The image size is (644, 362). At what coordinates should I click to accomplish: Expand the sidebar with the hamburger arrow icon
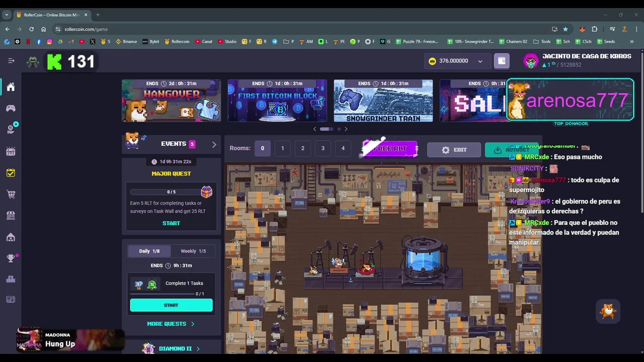11,61
